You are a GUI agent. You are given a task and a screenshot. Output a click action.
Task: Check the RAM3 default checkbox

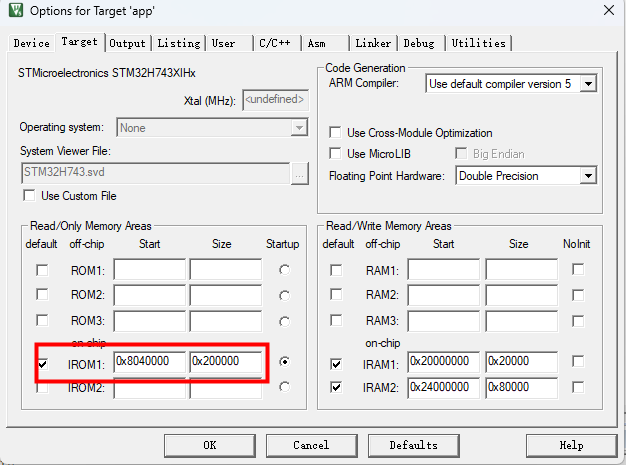pos(336,320)
